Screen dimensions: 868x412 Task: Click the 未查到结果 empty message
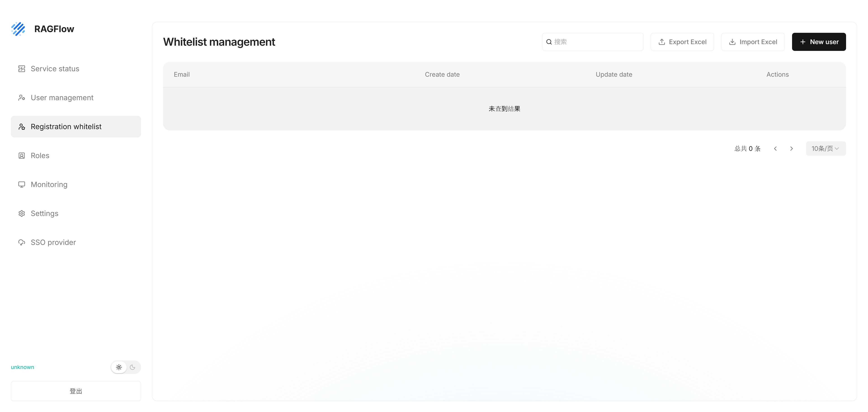505,109
